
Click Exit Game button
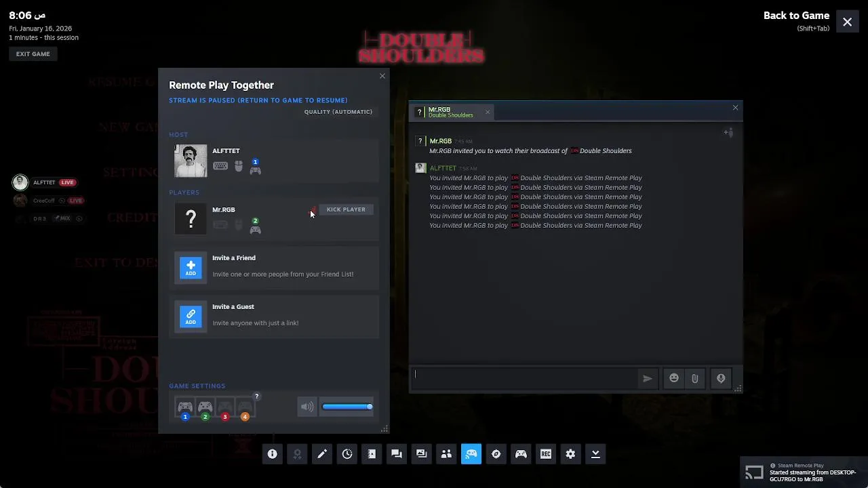point(33,54)
